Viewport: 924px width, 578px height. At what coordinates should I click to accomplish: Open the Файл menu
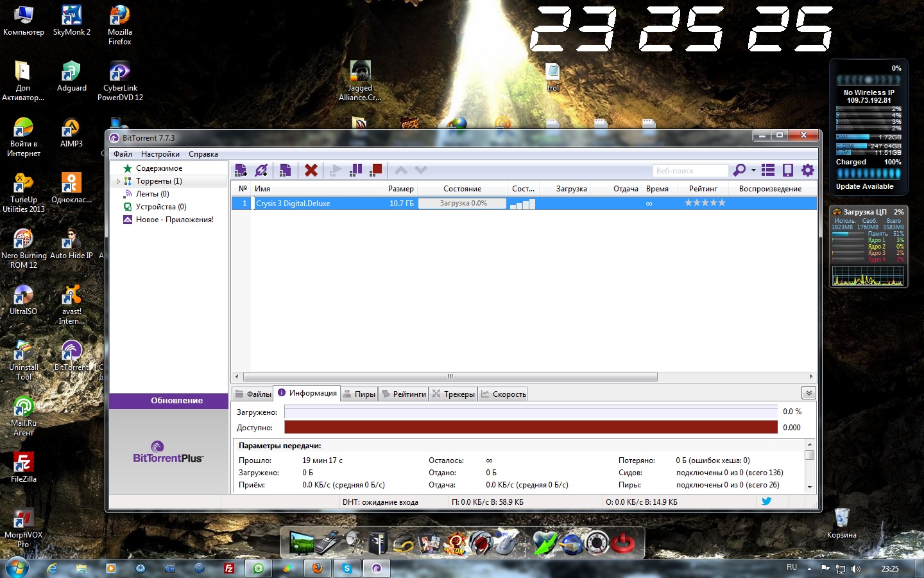(123, 154)
